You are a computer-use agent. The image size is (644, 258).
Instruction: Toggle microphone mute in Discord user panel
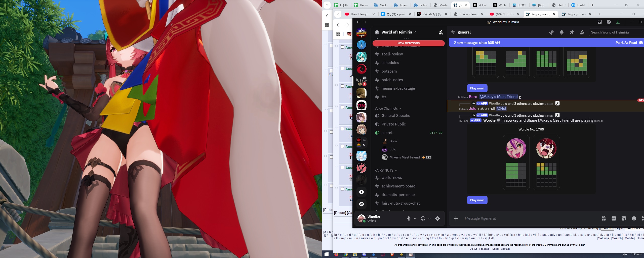coord(409,218)
